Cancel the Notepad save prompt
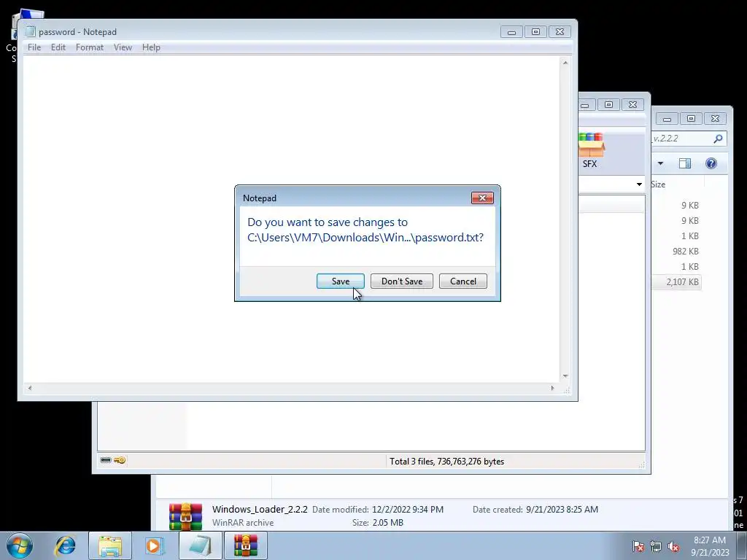 pyautogui.click(x=463, y=281)
